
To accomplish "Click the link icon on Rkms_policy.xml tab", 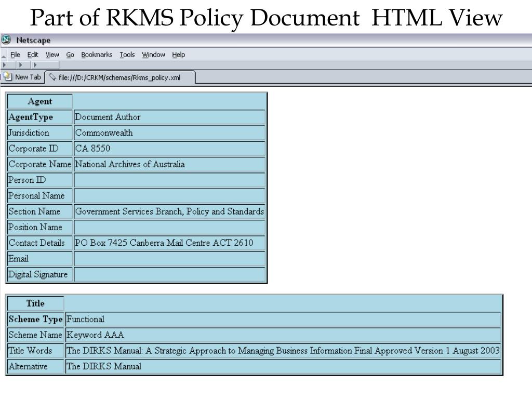I will coord(52,77).
